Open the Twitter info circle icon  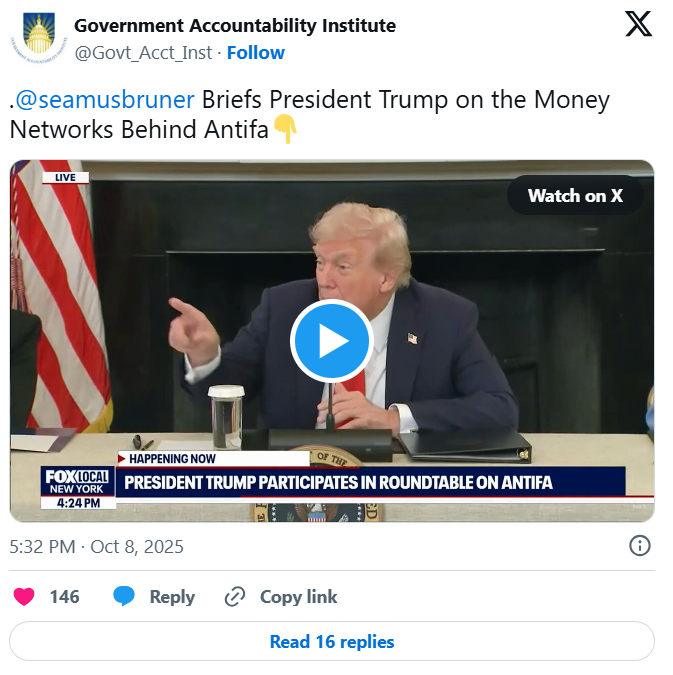coord(640,546)
